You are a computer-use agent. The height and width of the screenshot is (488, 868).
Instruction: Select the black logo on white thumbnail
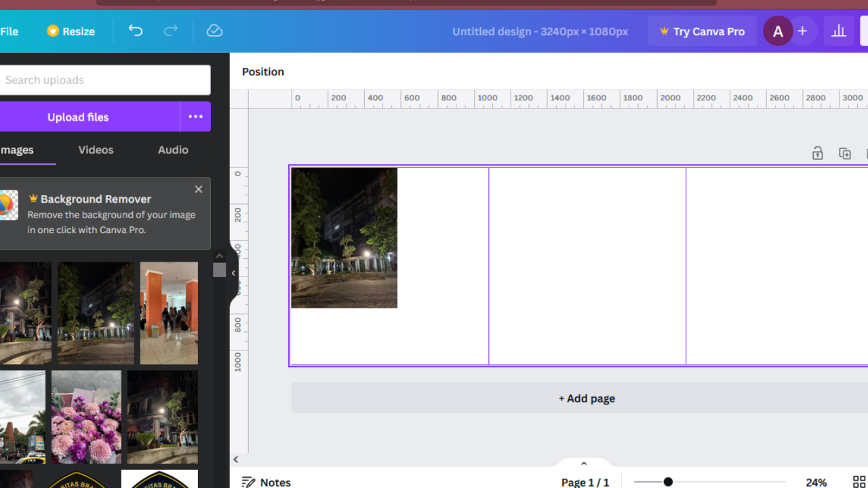click(x=159, y=479)
